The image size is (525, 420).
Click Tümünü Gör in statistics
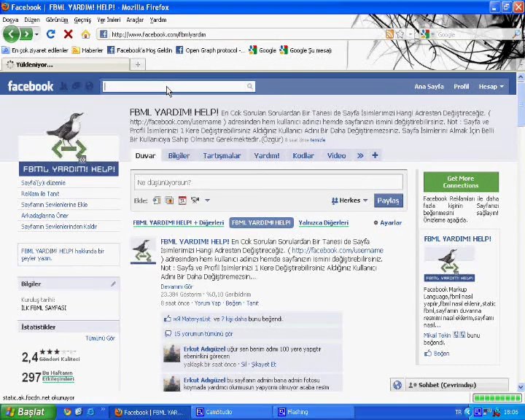[x=100, y=338]
